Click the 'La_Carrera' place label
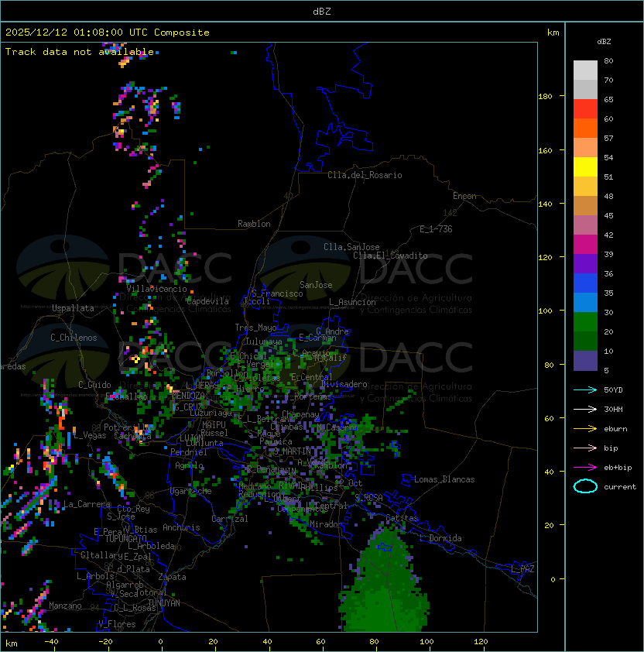Image resolution: width=644 pixels, height=652 pixels. pos(87,504)
